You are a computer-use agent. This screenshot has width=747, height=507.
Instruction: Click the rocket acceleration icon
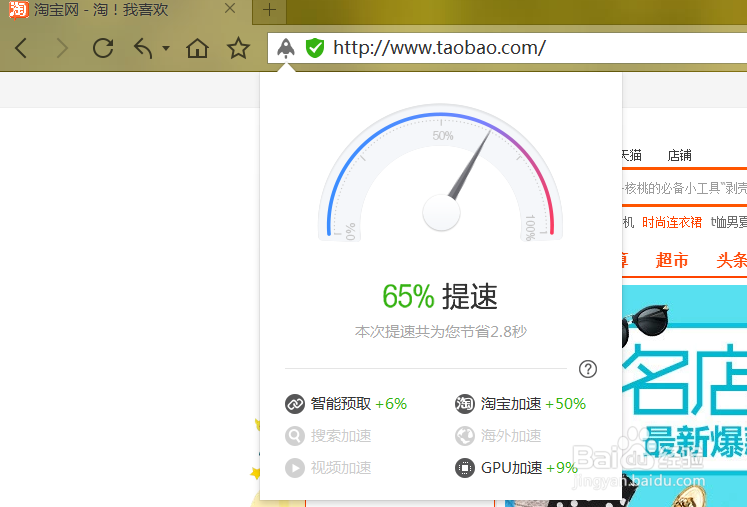tap(286, 48)
